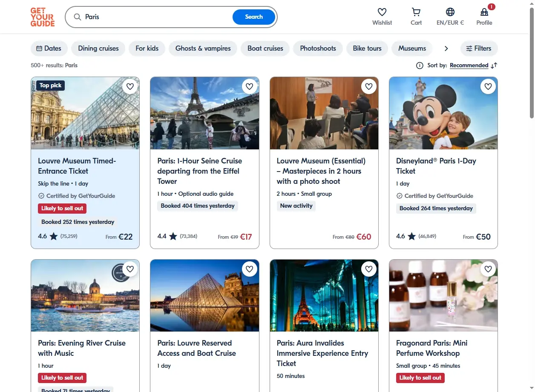Viewport: 535px width, 392px height.
Task: Click the From €50 price
Action: 477,237
